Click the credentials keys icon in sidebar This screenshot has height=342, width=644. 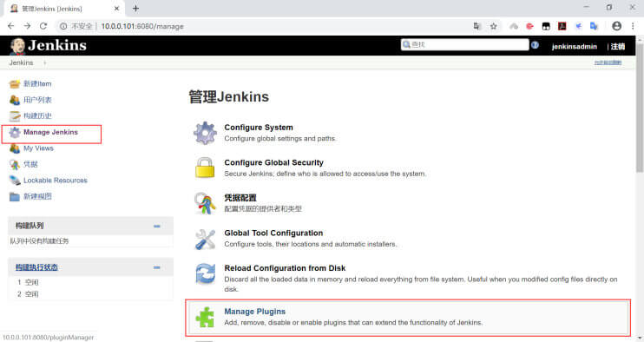[x=15, y=165]
